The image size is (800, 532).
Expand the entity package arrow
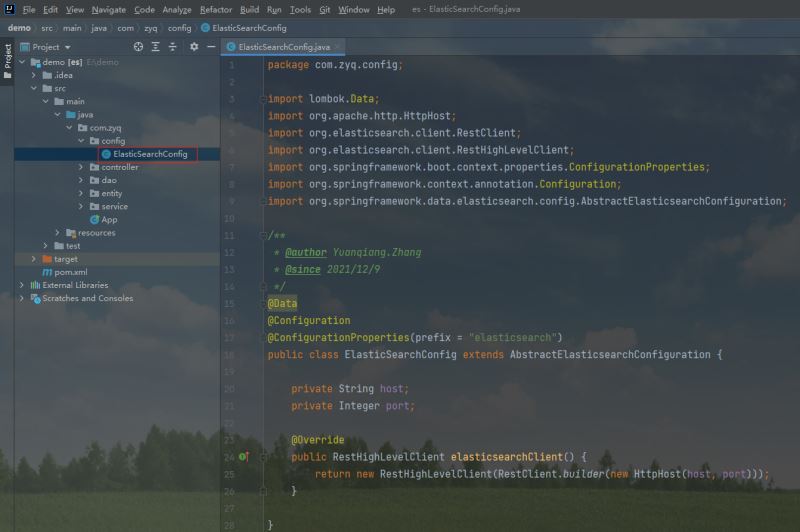click(81, 193)
